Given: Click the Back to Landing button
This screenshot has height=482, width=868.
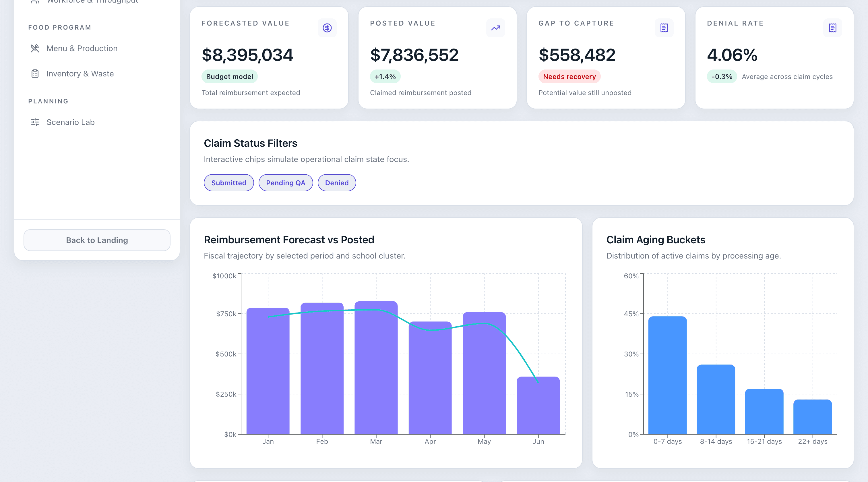Looking at the screenshot, I should 97,240.
